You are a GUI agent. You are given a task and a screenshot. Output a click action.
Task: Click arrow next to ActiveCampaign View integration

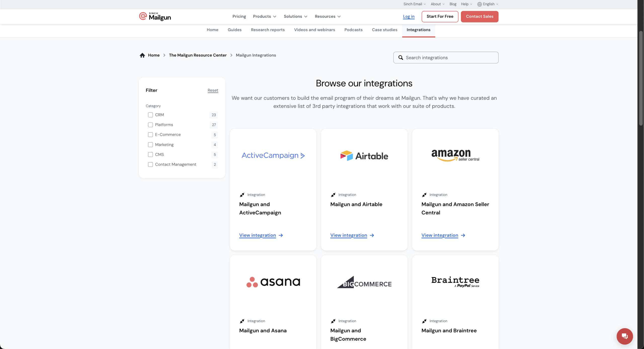tap(281, 235)
